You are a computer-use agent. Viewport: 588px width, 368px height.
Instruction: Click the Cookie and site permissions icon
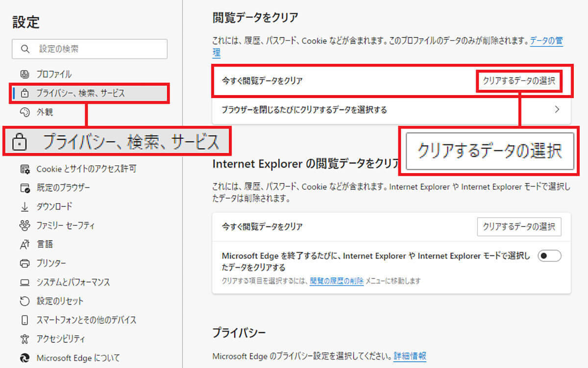click(24, 169)
